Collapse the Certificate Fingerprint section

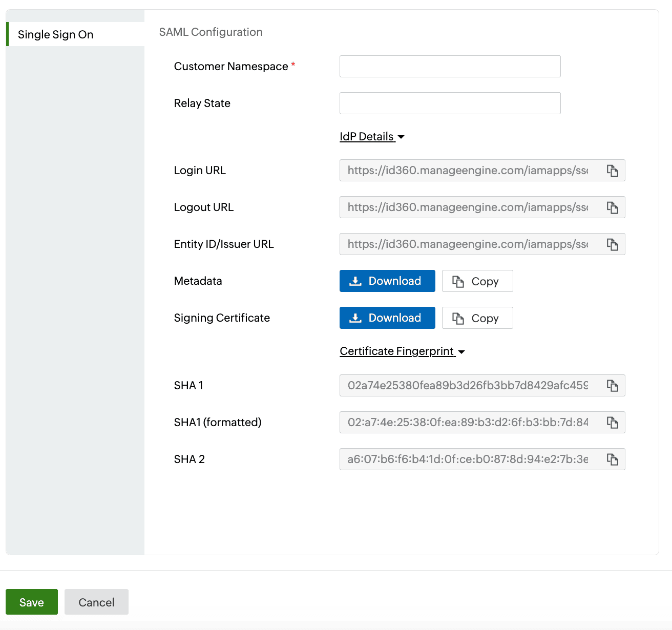tap(402, 351)
